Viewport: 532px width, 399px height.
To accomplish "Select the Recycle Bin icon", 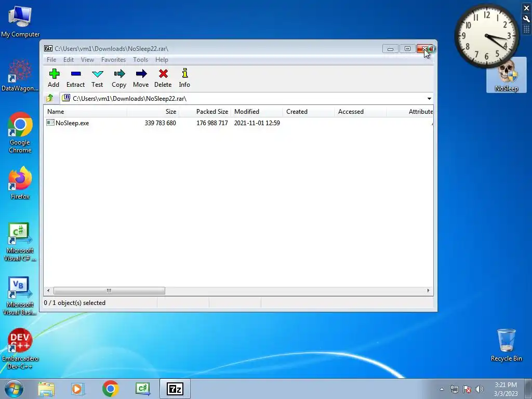I will click(x=507, y=345).
